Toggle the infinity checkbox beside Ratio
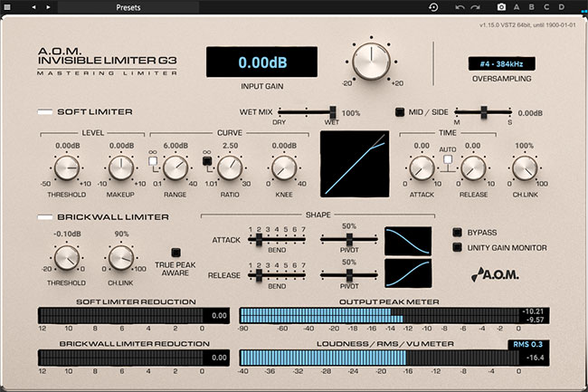Viewport: 588px width, 392px height. [x=207, y=161]
